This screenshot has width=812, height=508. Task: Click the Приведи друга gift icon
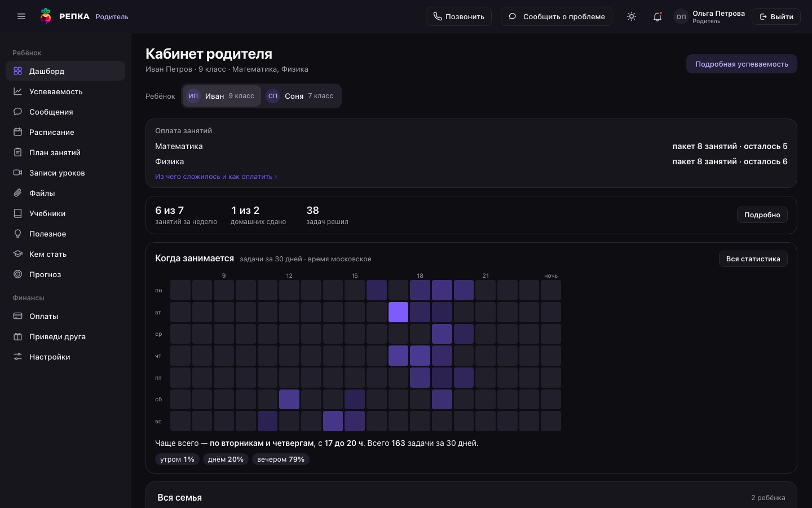(x=18, y=336)
